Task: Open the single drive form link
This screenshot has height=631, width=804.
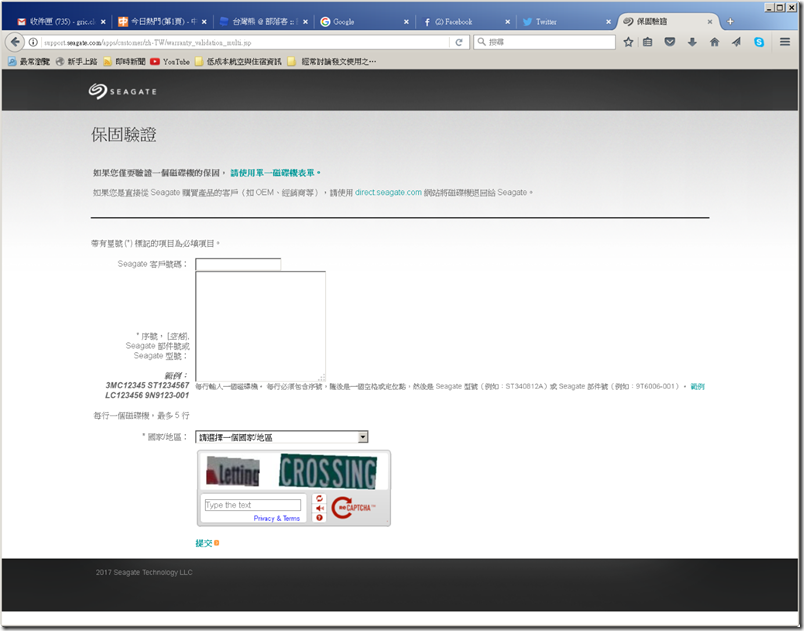Action: (x=275, y=173)
